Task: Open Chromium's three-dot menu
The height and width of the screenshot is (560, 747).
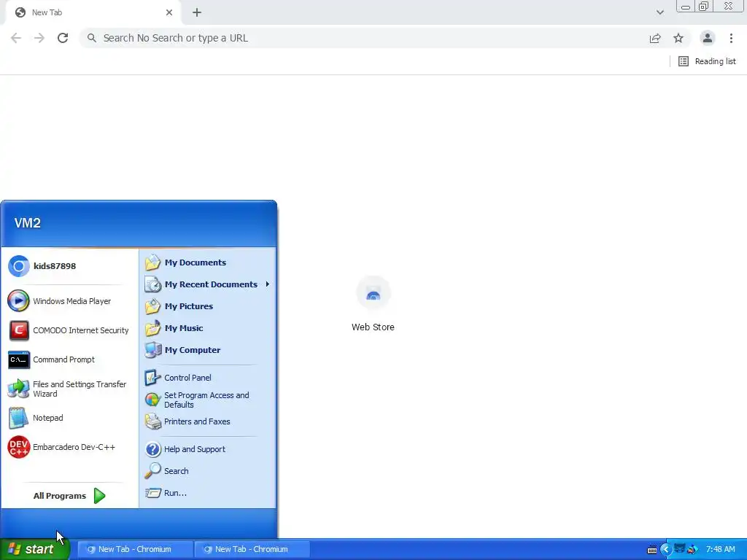Action: 731,38
